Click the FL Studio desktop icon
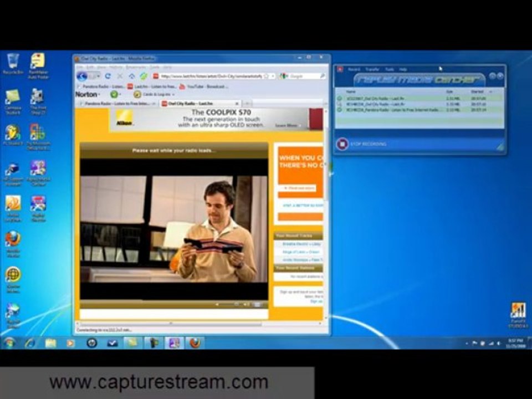532x399 pixels. click(13, 135)
